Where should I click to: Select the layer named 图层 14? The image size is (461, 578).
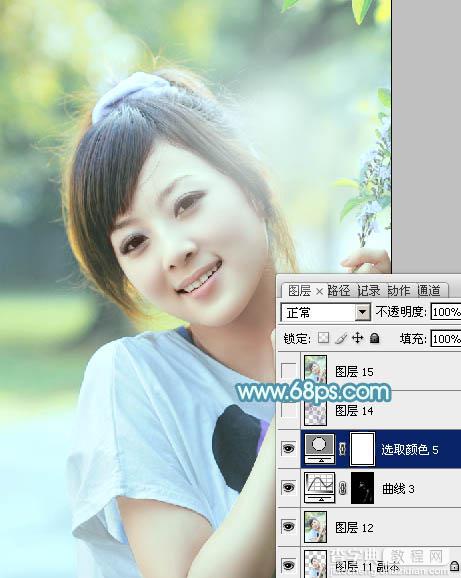click(x=354, y=410)
